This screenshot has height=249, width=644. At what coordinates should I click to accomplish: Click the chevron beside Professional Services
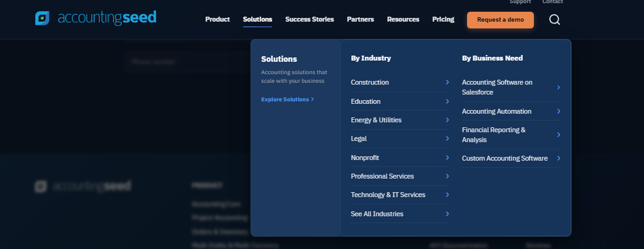(447, 176)
